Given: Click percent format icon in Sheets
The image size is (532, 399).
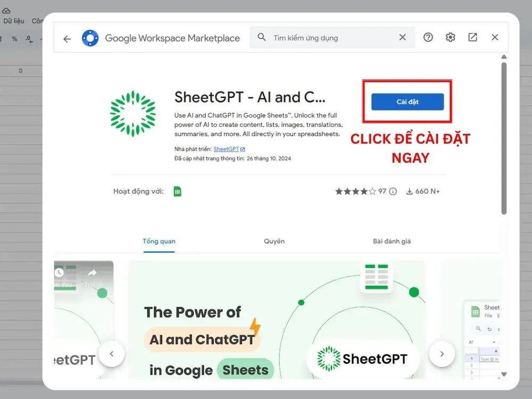Looking at the screenshot, I should [x=14, y=39].
